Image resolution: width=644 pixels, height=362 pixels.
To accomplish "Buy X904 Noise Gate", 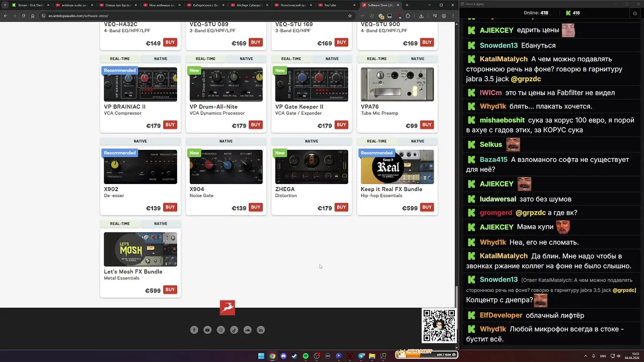I will [256, 207].
